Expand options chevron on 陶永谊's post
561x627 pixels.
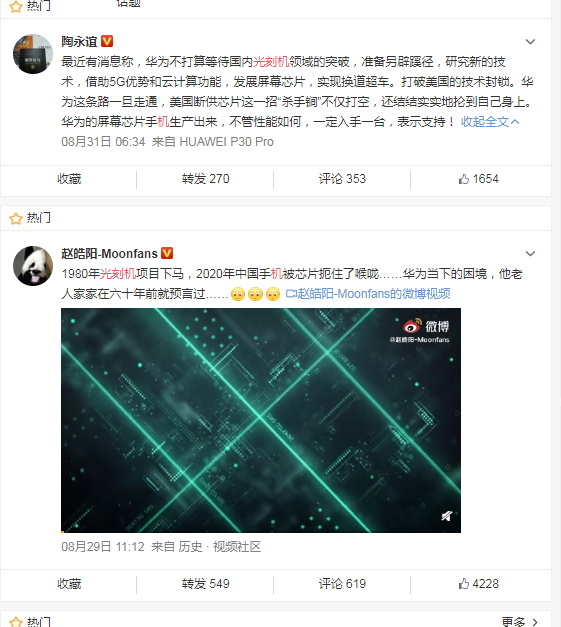[x=530, y=42]
